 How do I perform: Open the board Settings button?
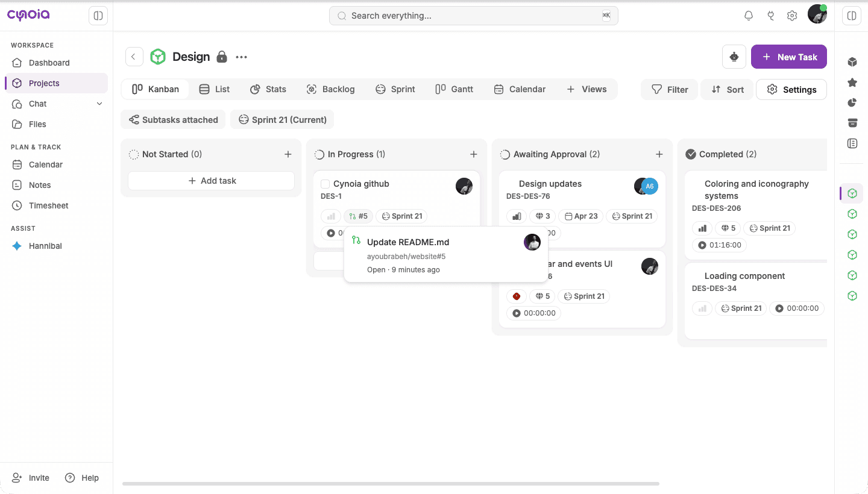click(791, 90)
